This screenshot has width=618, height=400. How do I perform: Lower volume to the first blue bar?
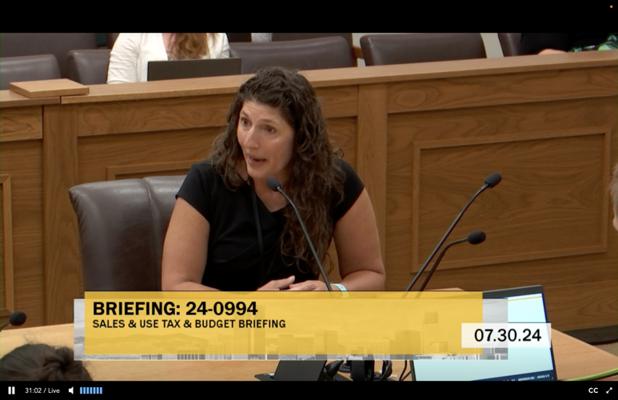point(81,390)
